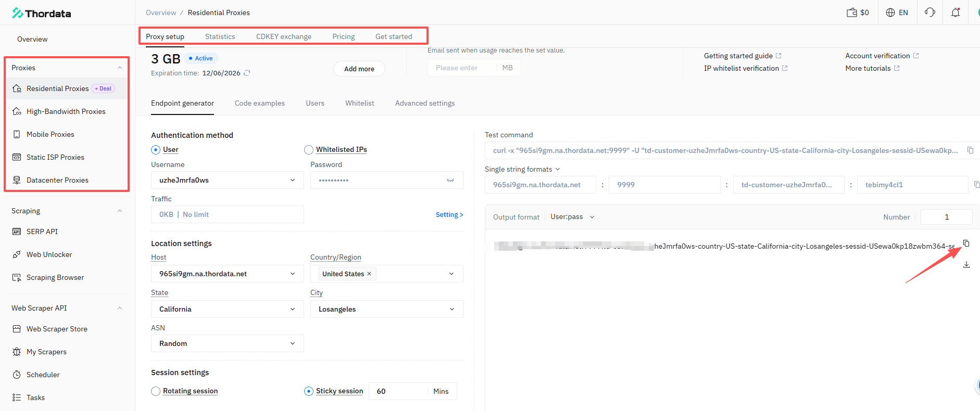980x411 pixels.
Task: Collapse the Scraping sidebar section
Action: point(120,211)
